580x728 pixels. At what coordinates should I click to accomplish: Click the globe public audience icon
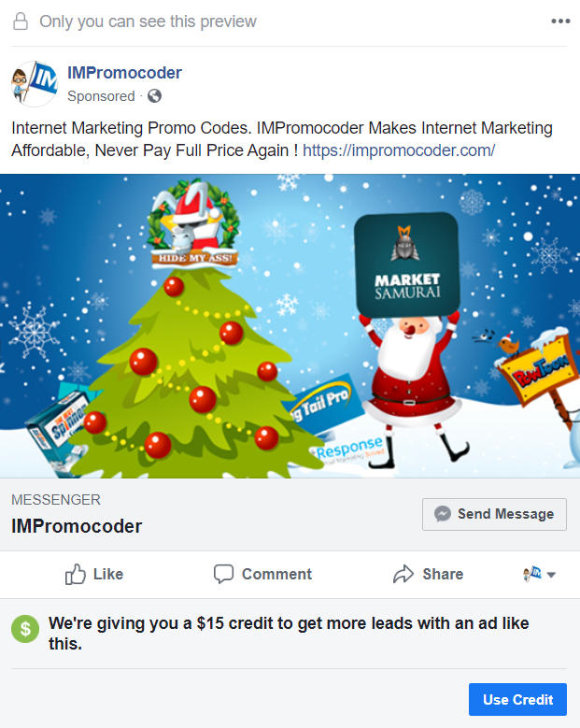tap(154, 96)
